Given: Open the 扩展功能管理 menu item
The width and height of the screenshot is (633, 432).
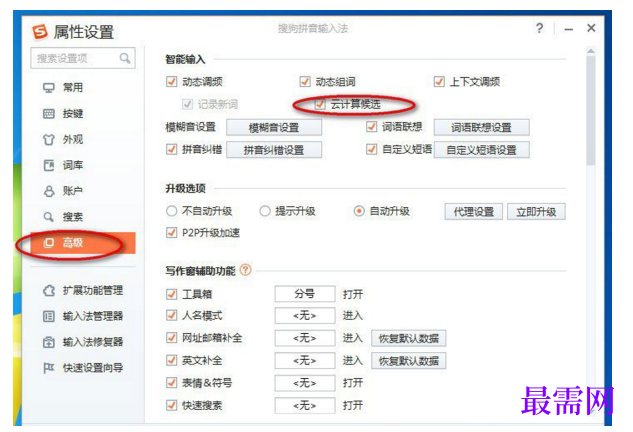Looking at the screenshot, I should click(83, 290).
